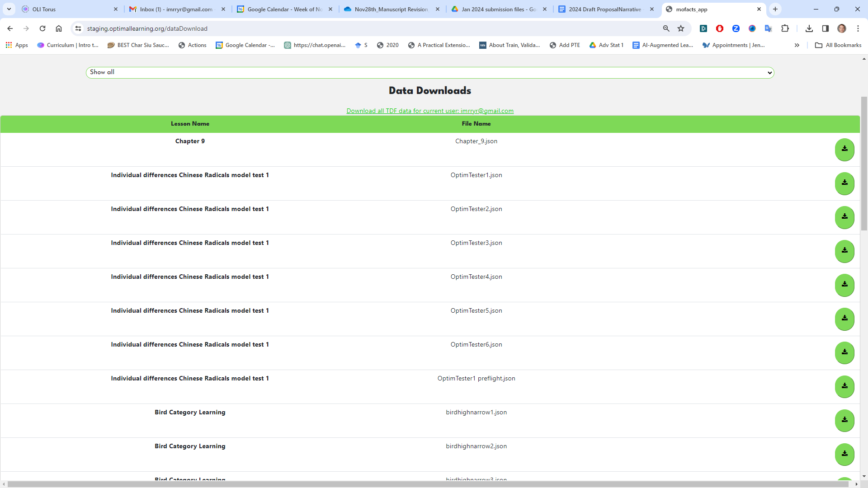Download birdhighnarrow1.json with its green button

[x=844, y=421]
